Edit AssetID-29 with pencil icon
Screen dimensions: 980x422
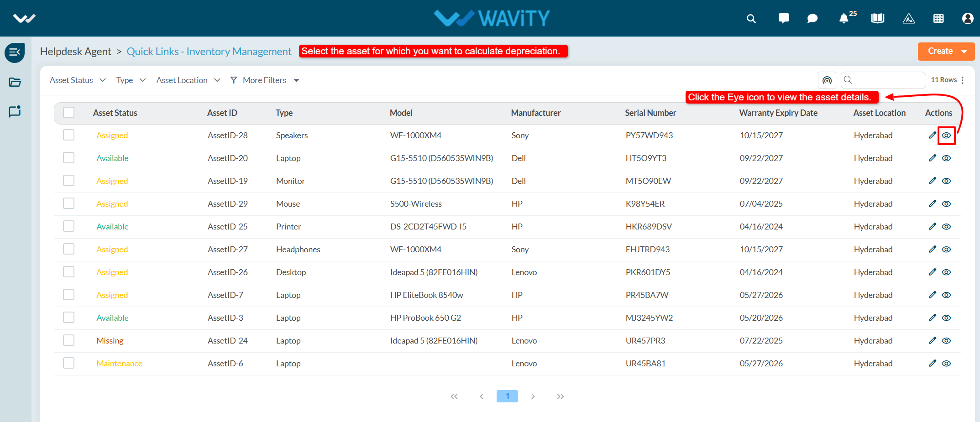pyautogui.click(x=932, y=204)
